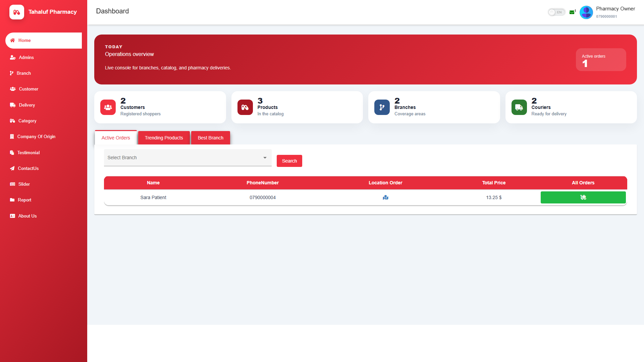Click the Operations overview heading

pyautogui.click(x=129, y=54)
